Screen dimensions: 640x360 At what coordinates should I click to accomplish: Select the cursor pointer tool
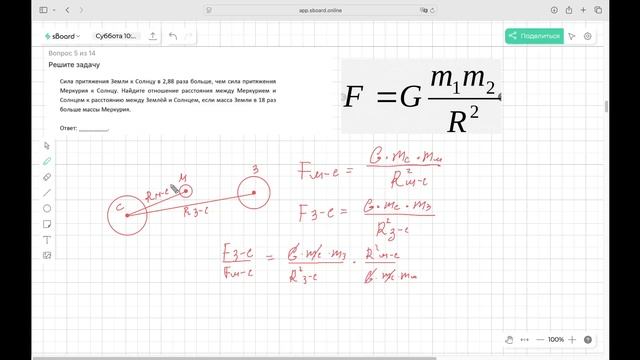click(47, 146)
